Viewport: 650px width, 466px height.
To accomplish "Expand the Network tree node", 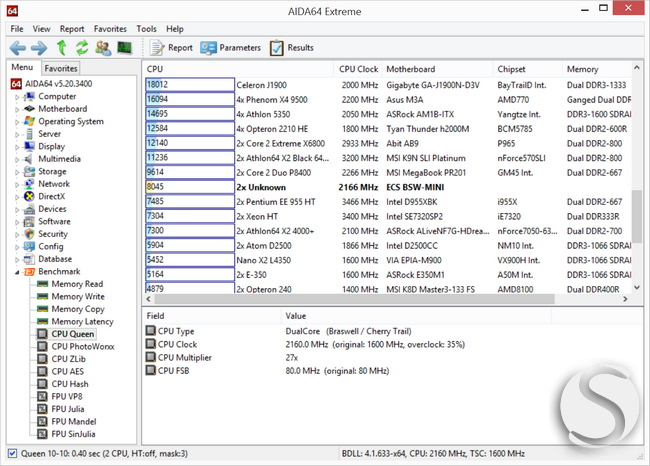I will (x=17, y=184).
